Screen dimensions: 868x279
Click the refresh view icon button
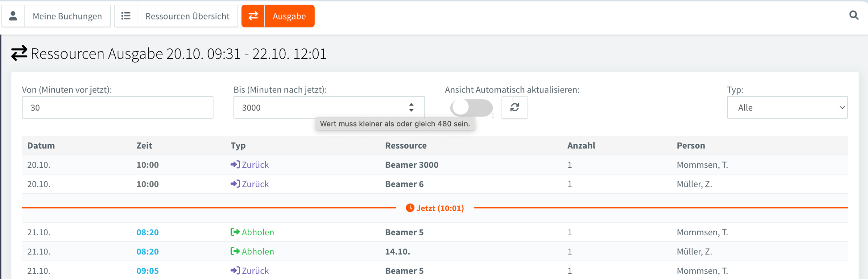click(x=514, y=107)
